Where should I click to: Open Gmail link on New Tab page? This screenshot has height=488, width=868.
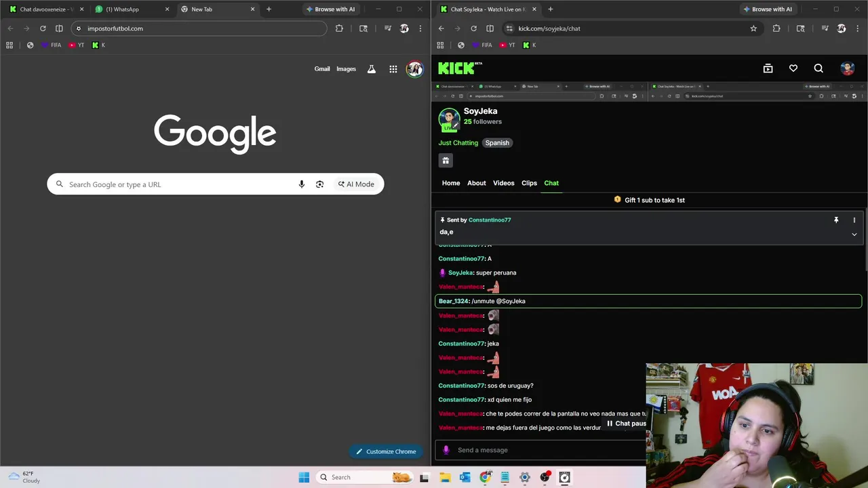click(x=322, y=68)
